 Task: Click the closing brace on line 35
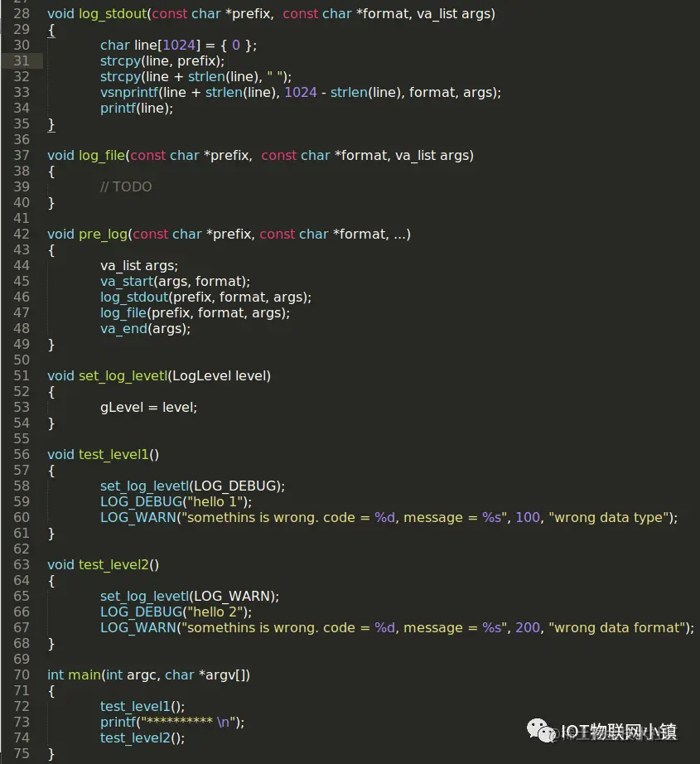coord(51,125)
